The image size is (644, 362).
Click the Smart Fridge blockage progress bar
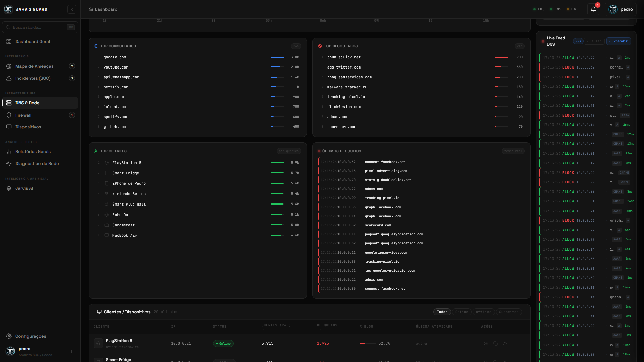(368, 361)
